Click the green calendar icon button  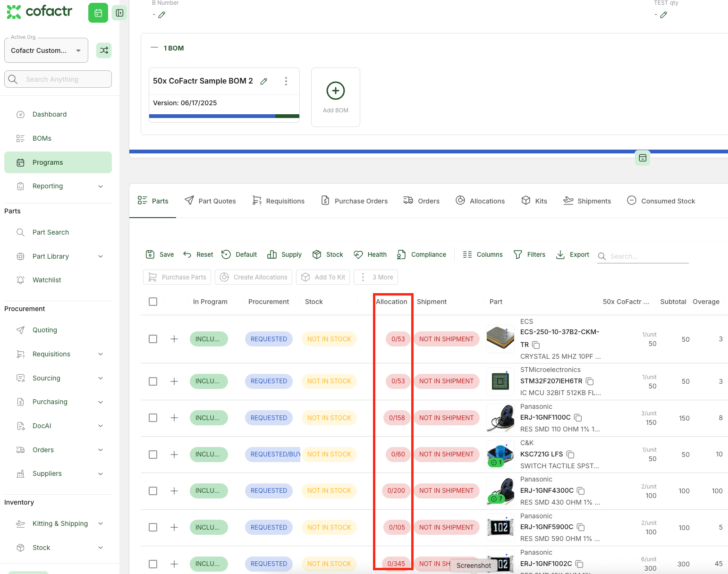98,13
